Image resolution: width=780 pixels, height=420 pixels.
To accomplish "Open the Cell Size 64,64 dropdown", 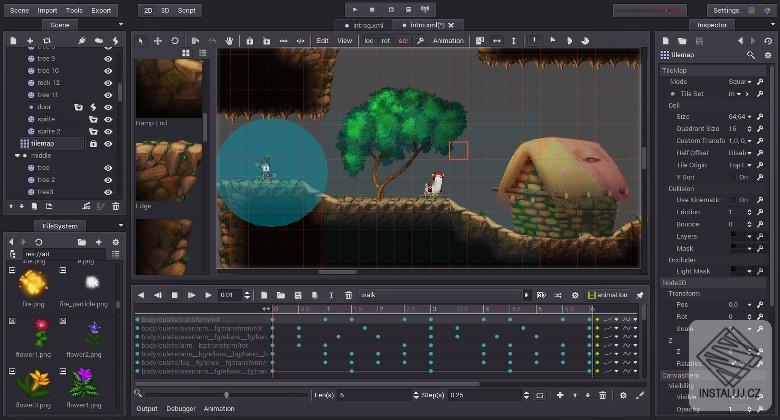I will pos(740,116).
